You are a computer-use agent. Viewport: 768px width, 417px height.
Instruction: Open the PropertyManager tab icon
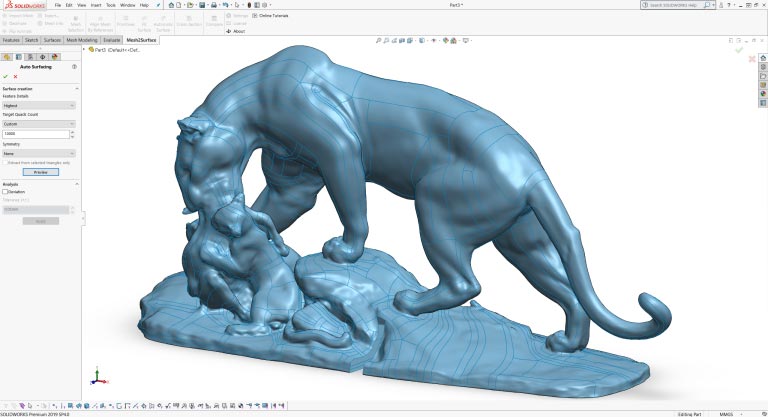pyautogui.click(x=19, y=57)
